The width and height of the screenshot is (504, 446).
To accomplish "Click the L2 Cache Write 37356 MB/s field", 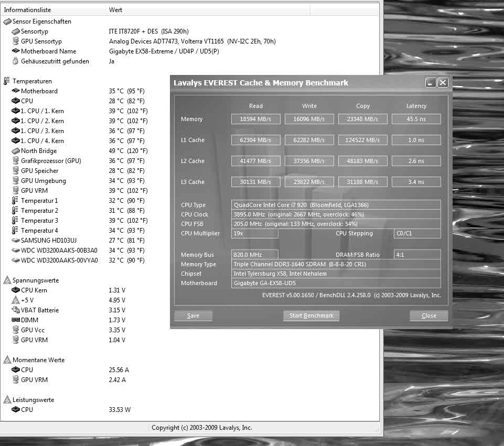I will [309, 161].
